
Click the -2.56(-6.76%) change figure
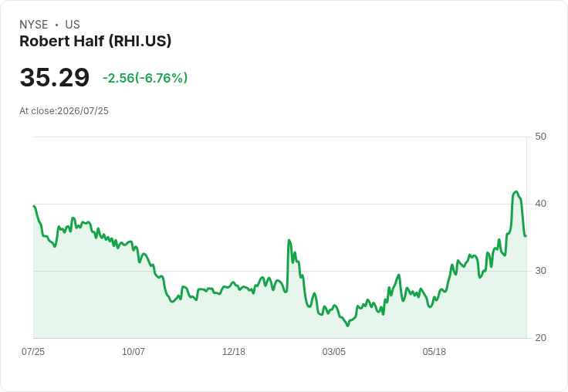[145, 78]
